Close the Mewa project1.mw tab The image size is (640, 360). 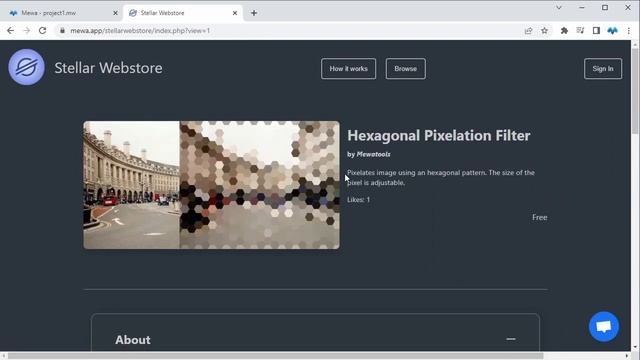click(x=115, y=13)
